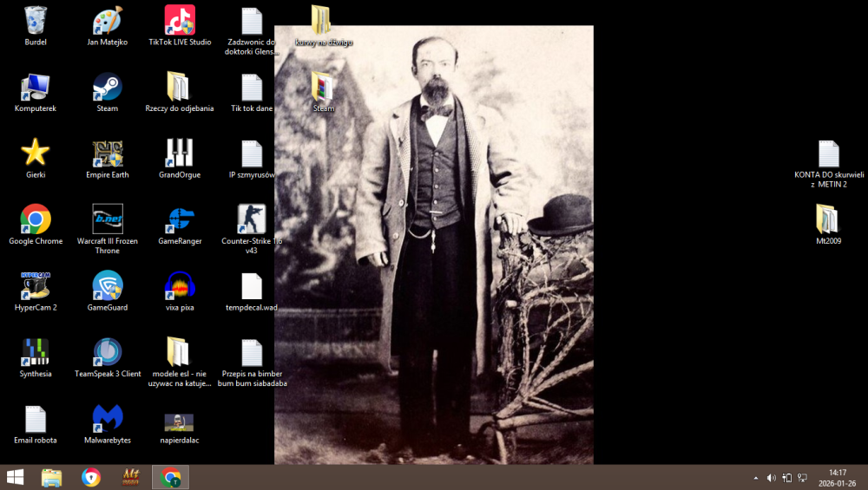
Task: Select the tempdecal.wad file
Action: 252,286
